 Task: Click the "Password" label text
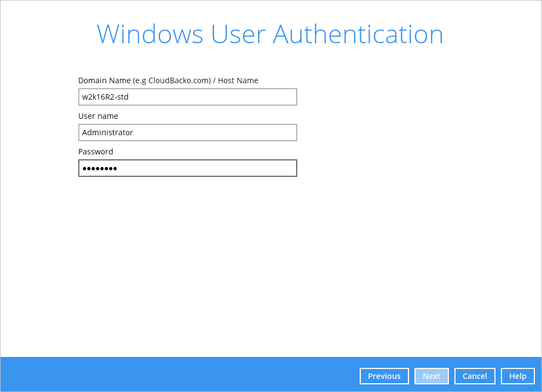[x=96, y=152]
